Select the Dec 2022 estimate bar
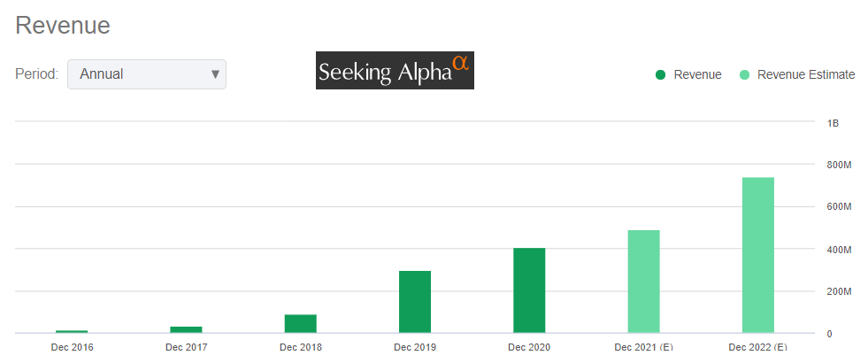This screenshot has width=868, height=363. point(758,255)
